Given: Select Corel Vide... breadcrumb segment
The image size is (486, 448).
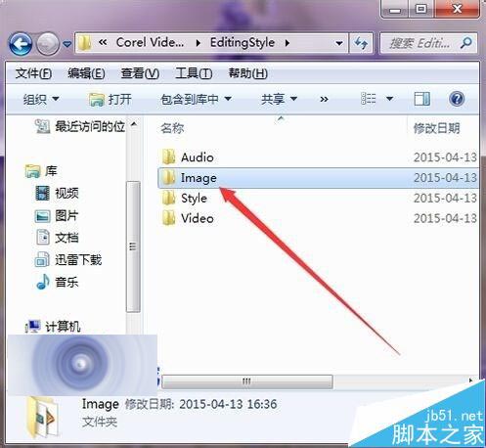Looking at the screenshot, I should coord(150,42).
